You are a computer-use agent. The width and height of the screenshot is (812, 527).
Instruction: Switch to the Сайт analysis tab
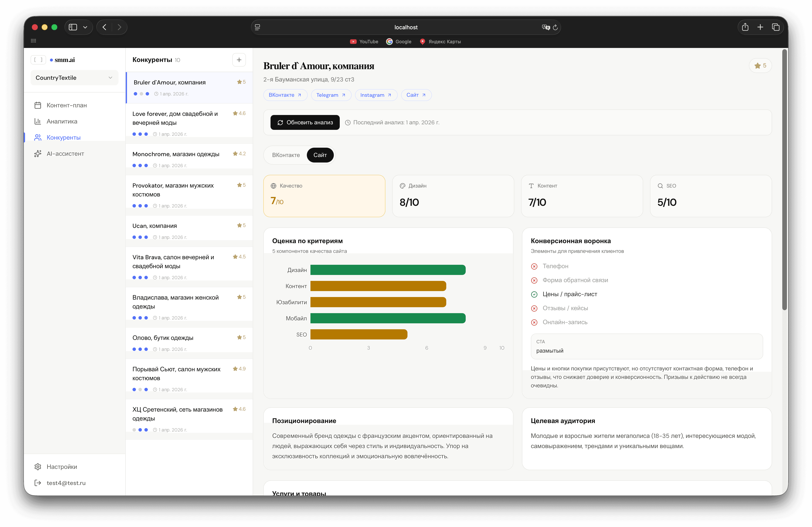click(x=320, y=155)
